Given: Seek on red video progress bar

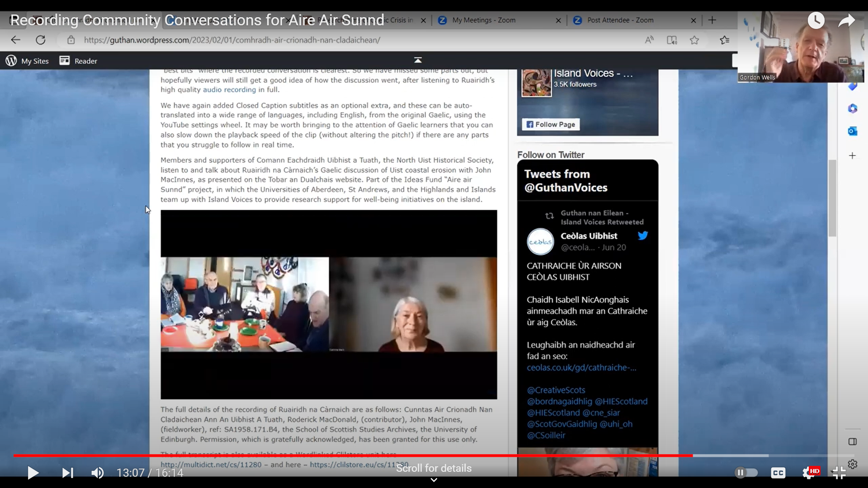Looking at the screenshot, I should pyautogui.click(x=353, y=455).
